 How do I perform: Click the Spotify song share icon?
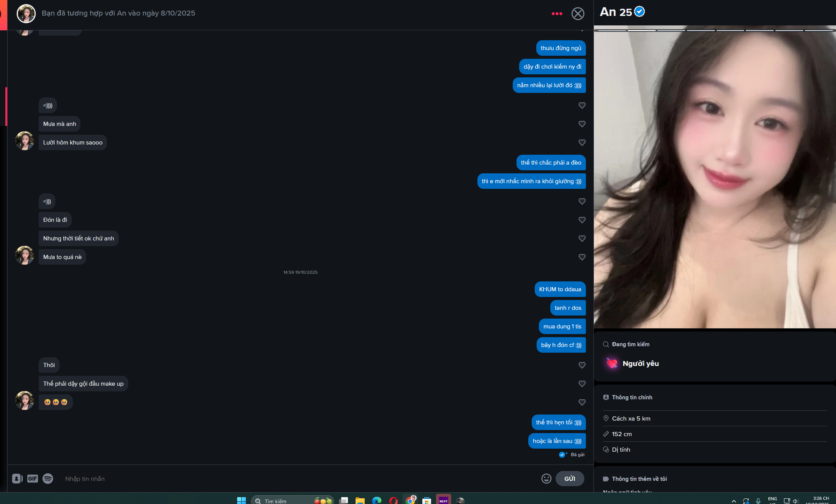pyautogui.click(x=48, y=479)
